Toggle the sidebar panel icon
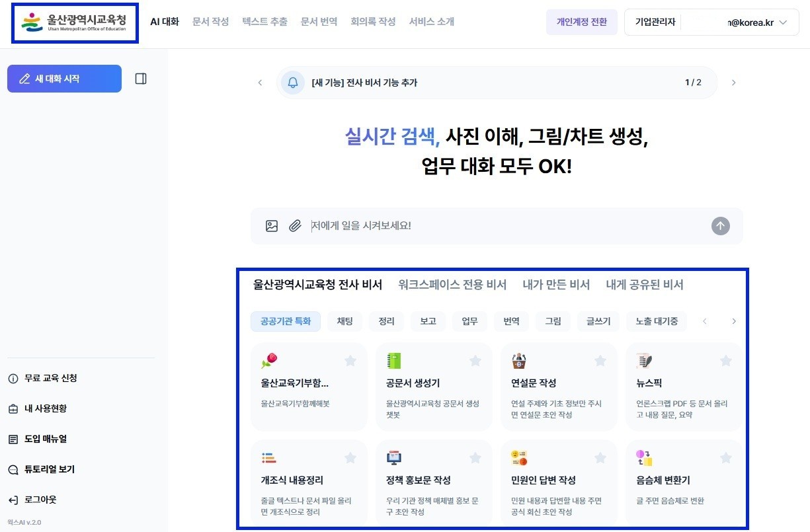This screenshot has height=532, width=810. click(141, 79)
